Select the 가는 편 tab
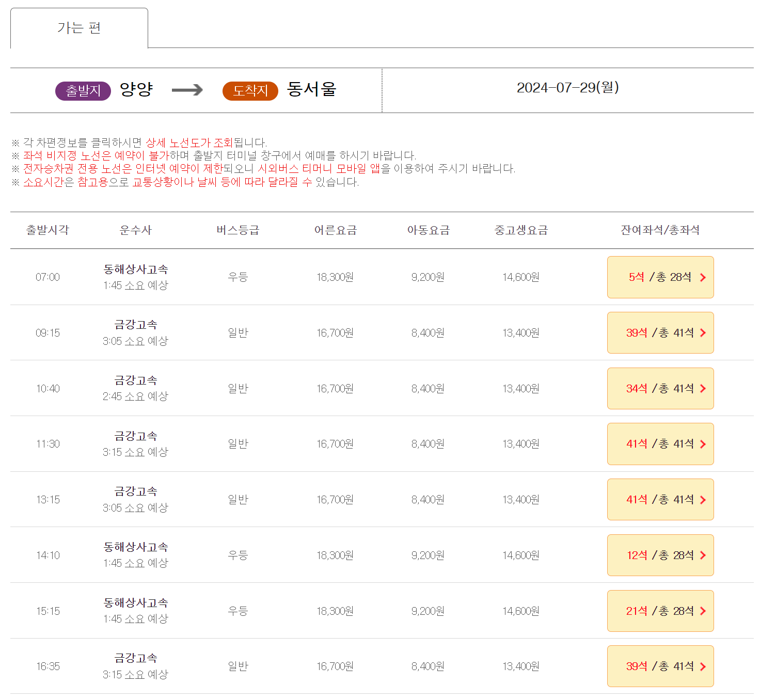 [x=79, y=28]
